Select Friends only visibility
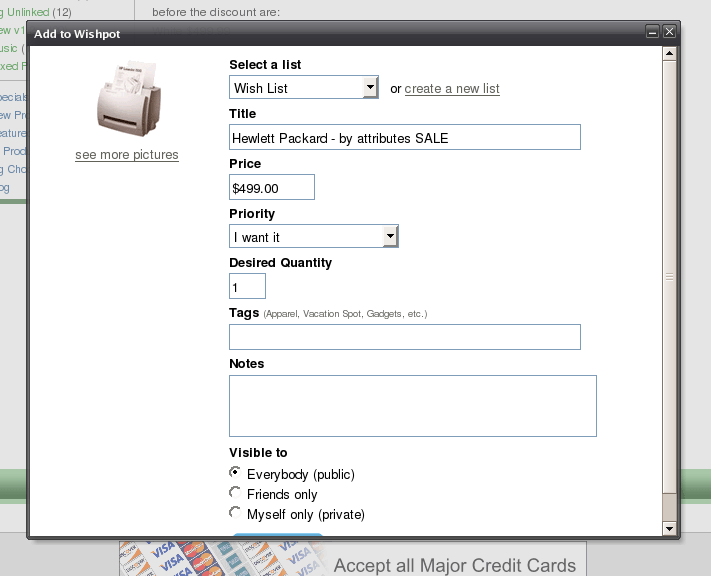This screenshot has height=576, width=711. coord(235,493)
